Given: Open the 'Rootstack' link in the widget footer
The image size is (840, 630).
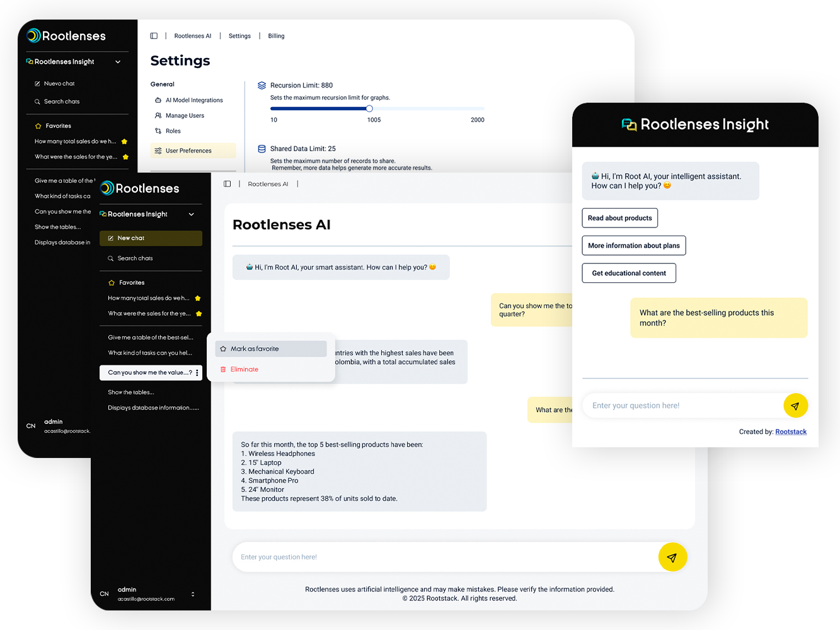Looking at the screenshot, I should click(791, 432).
